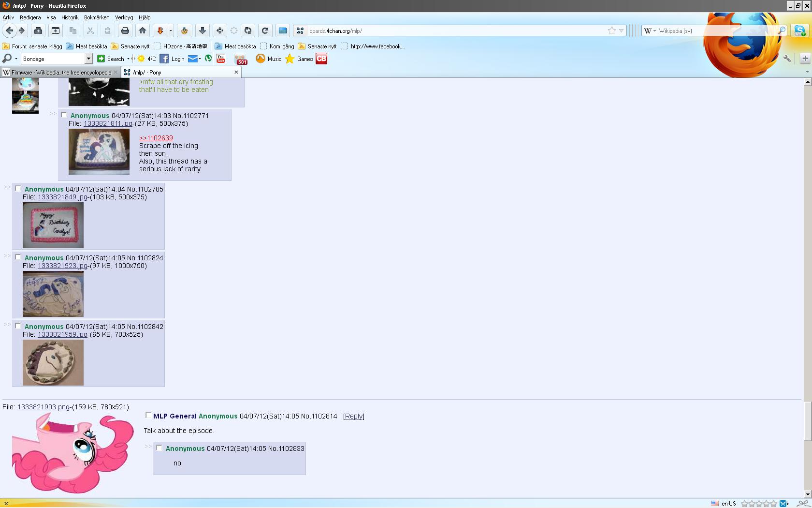The height and width of the screenshot is (508, 812).
Task: Bookmark this page with the star icon
Action: click(x=612, y=30)
